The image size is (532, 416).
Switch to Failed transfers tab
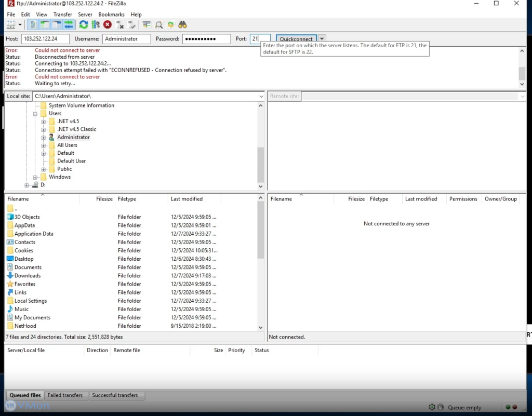point(65,395)
